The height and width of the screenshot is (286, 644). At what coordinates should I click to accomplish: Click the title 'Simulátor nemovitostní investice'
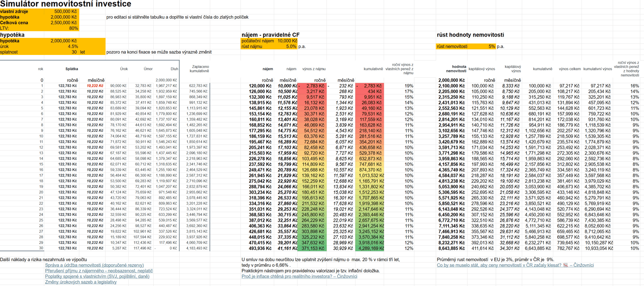click(x=66, y=4)
